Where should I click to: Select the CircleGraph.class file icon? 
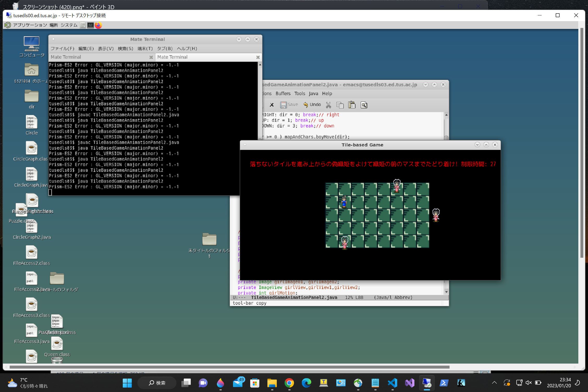[x=32, y=151]
